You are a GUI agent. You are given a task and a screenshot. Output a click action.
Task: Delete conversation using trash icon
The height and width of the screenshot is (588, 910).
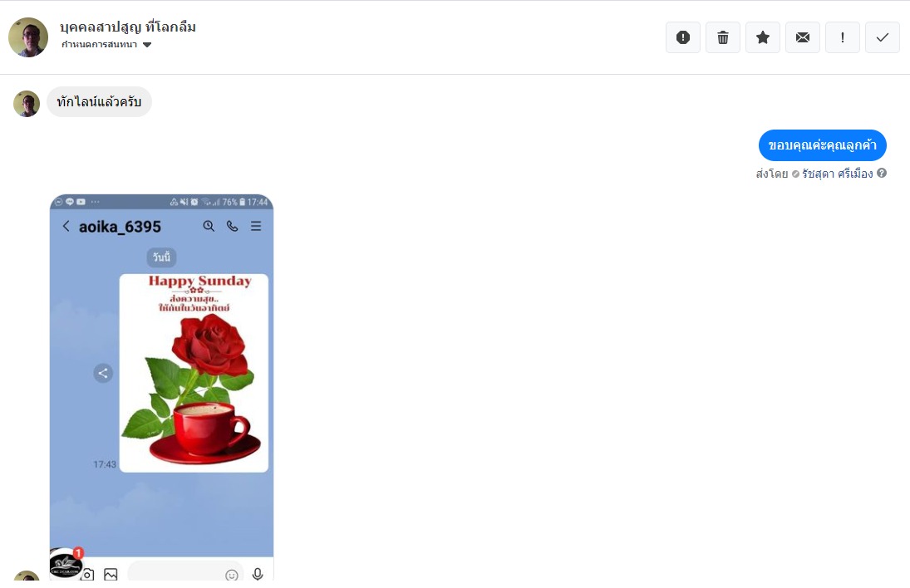(723, 37)
